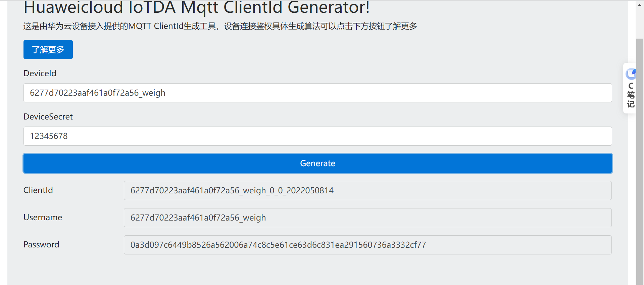The height and width of the screenshot is (285, 644).
Task: Click the ClientId label text
Action: [38, 190]
